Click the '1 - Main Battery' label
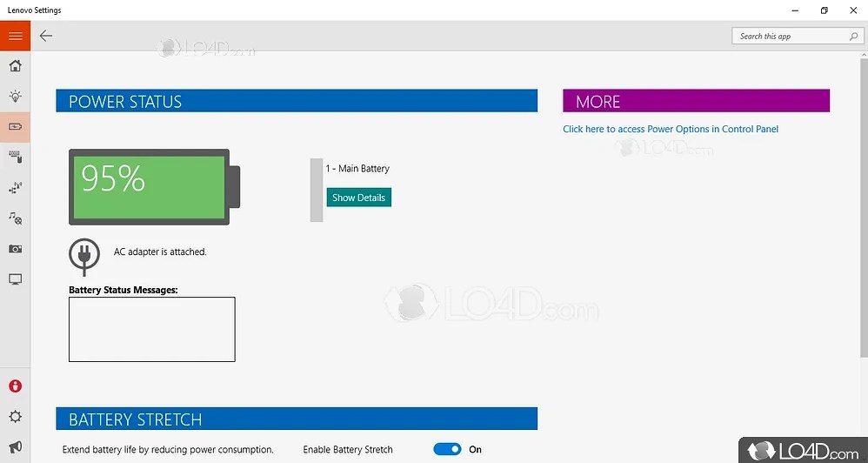The width and height of the screenshot is (868, 463). (x=357, y=168)
